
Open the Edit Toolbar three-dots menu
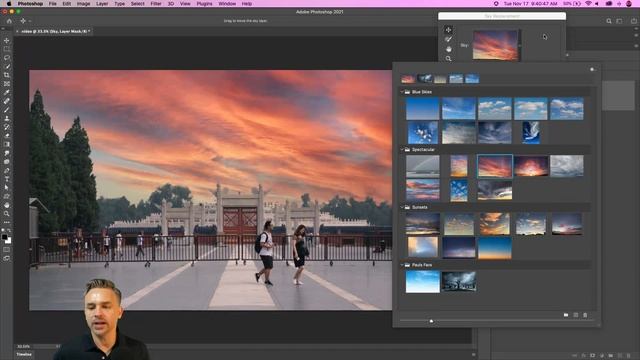pos(7,222)
